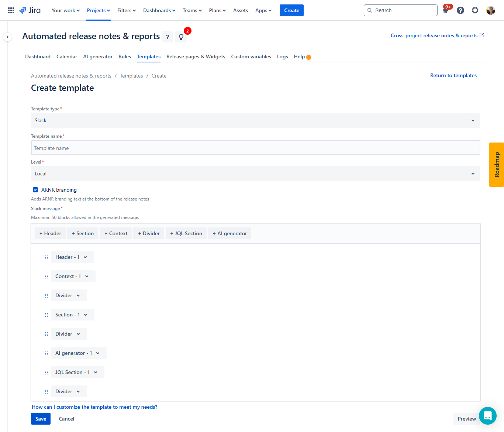Screen dimensions: 504x432
Task: Click the Jira logo
Action: (30, 10)
